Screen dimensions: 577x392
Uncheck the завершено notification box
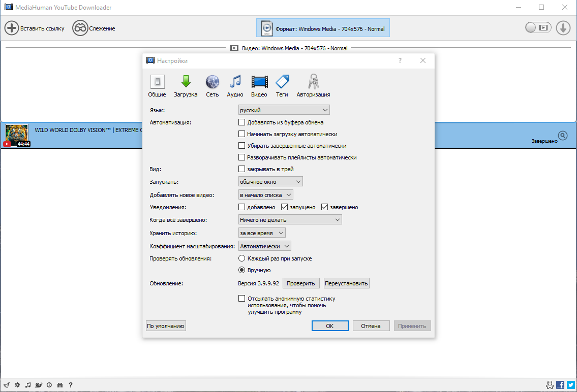(x=324, y=207)
